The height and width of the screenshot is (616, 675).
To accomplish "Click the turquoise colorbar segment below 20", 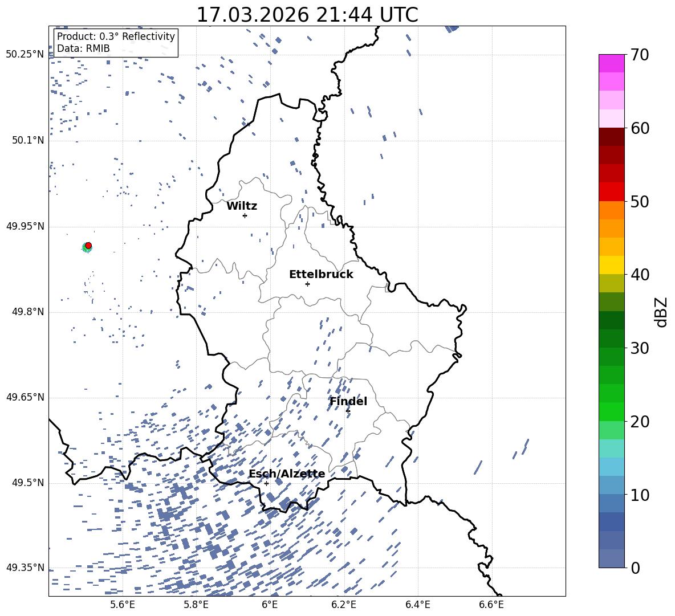I will click(611, 448).
